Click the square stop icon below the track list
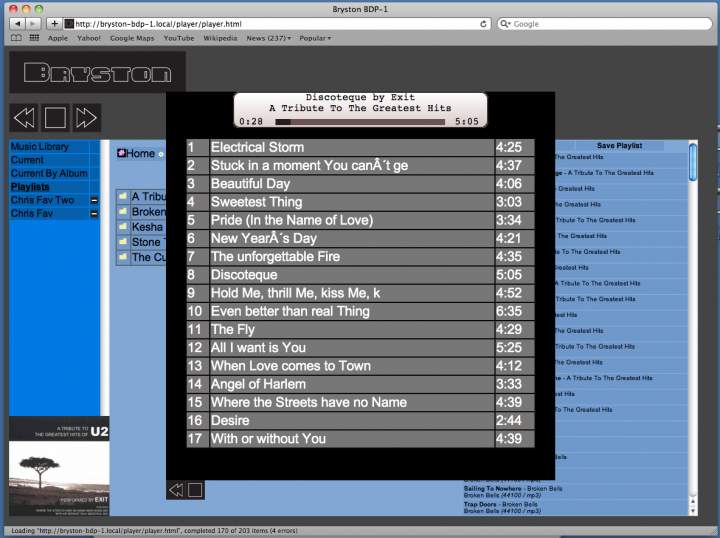This screenshot has height=538, width=720. 195,490
